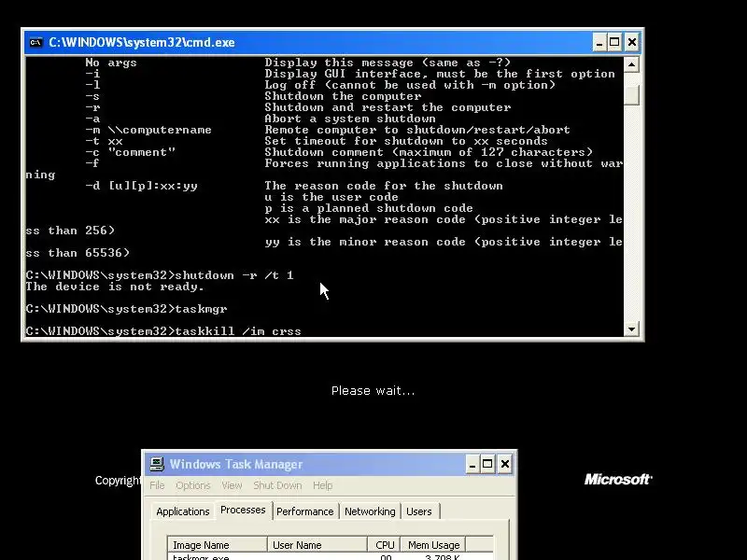
Task: Click the cmd scrollbar up arrow
Action: (x=631, y=64)
